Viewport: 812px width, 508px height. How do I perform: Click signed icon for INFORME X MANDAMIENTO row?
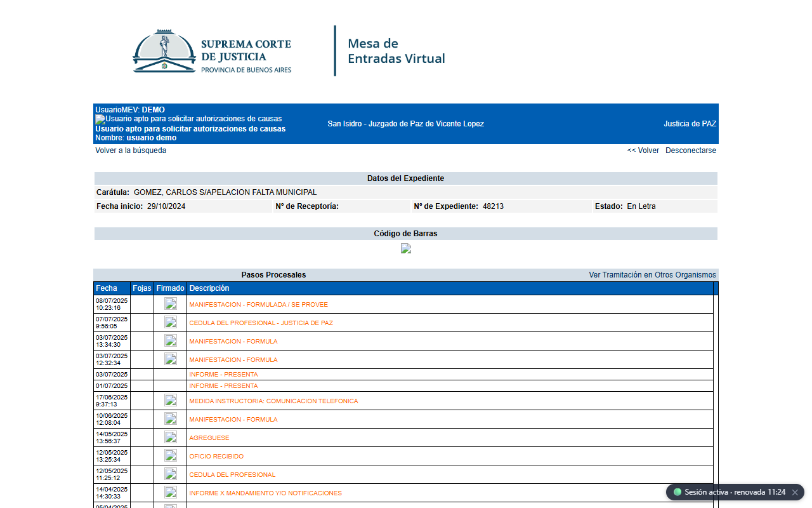[171, 493]
